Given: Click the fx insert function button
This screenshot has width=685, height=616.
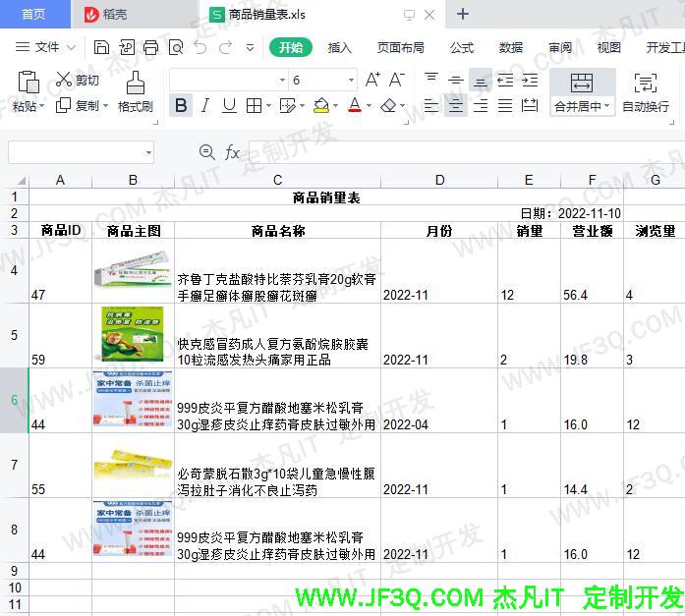Looking at the screenshot, I should (x=232, y=152).
